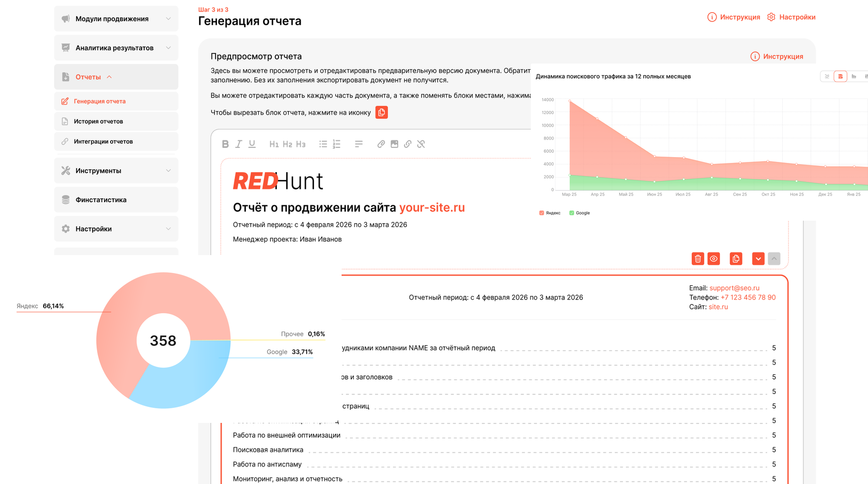Image resolution: width=868 pixels, height=484 pixels.
Task: Open text alignment options
Action: (x=359, y=144)
